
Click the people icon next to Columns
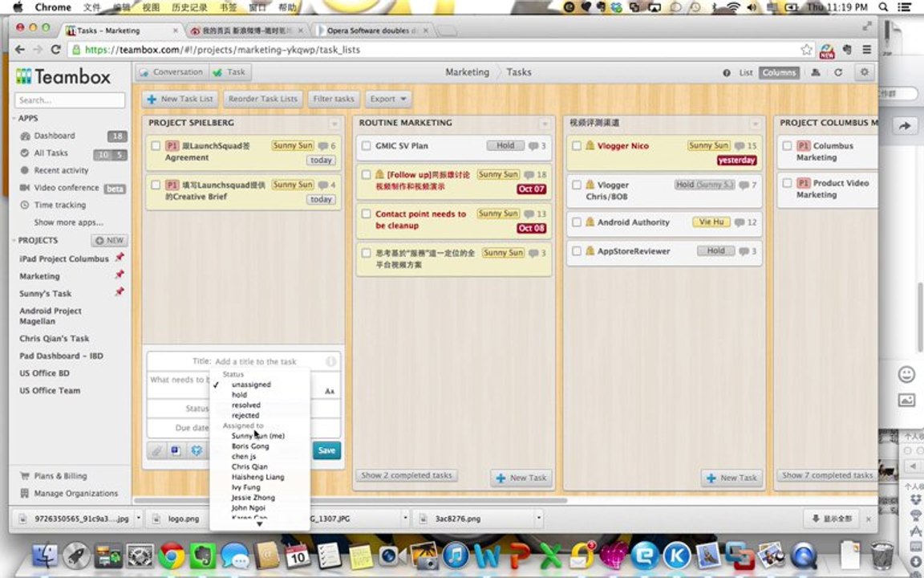[816, 72]
